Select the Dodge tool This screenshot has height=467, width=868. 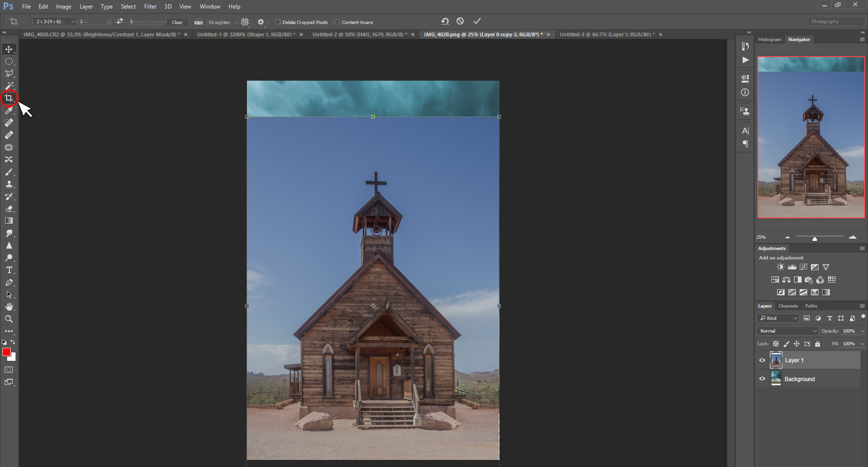click(9, 258)
